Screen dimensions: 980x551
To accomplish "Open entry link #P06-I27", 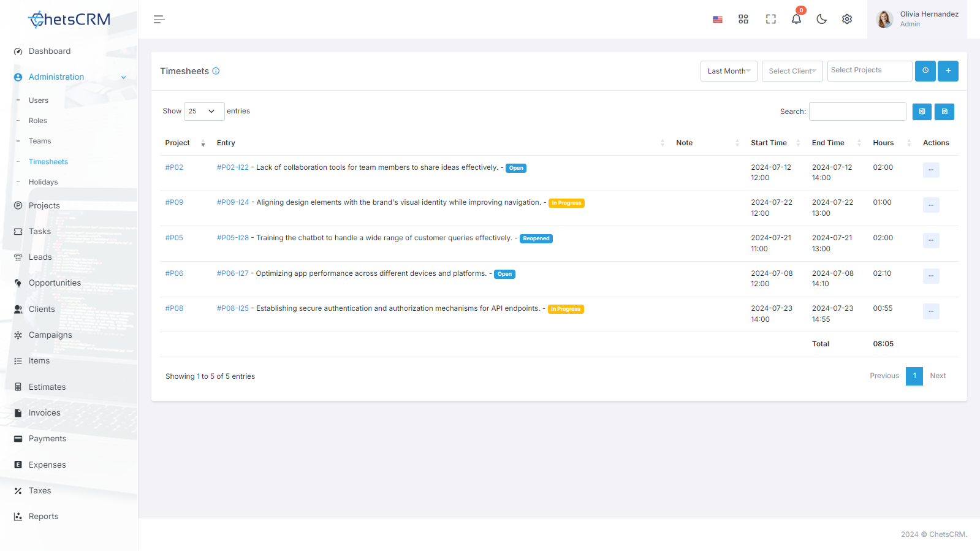I will click(233, 273).
